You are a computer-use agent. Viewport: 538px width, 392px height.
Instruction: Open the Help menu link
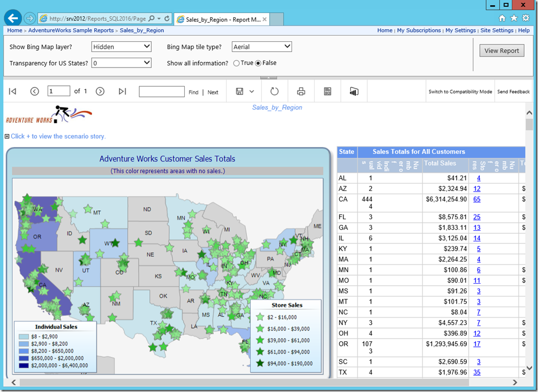point(524,30)
